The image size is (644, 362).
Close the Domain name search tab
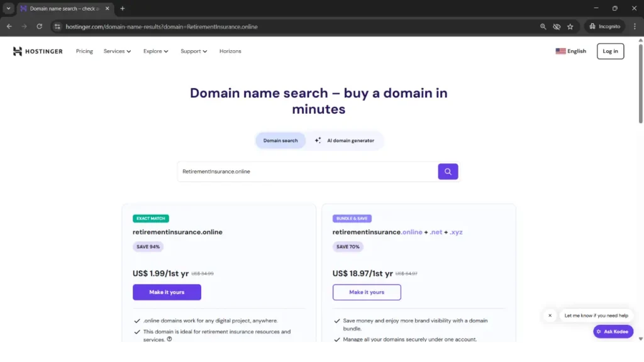107,9
